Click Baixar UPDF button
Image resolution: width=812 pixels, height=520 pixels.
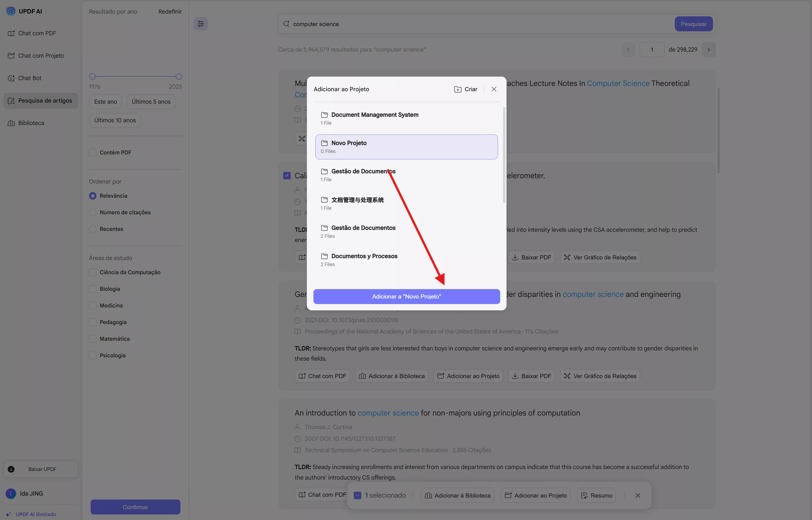(40, 469)
